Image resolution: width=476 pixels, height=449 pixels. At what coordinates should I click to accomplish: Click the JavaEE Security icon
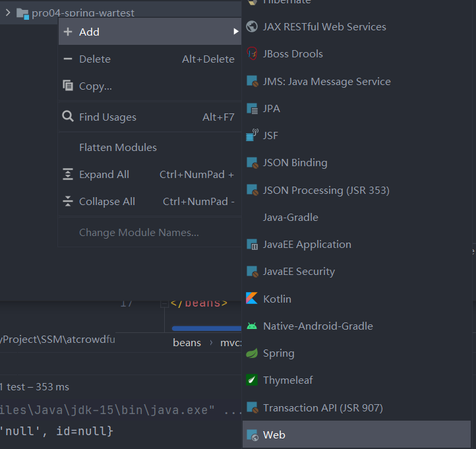253,272
